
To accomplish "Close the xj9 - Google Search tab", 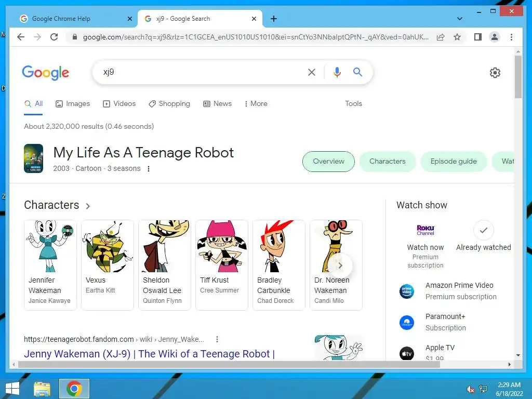I will tap(254, 19).
